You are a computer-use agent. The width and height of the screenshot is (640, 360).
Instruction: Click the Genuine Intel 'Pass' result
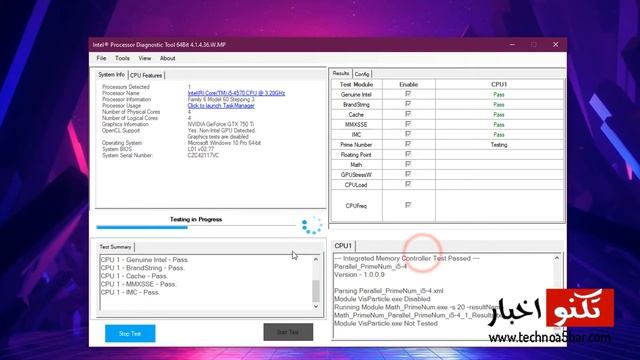[499, 95]
